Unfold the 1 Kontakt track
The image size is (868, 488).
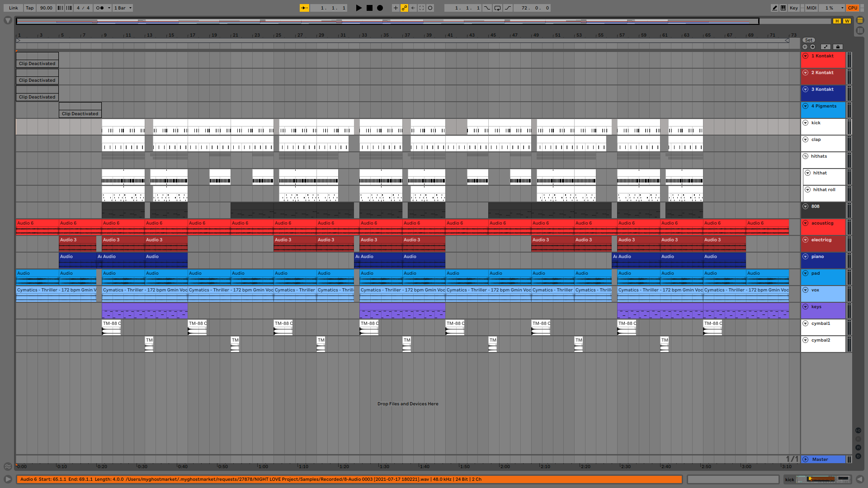coord(805,56)
